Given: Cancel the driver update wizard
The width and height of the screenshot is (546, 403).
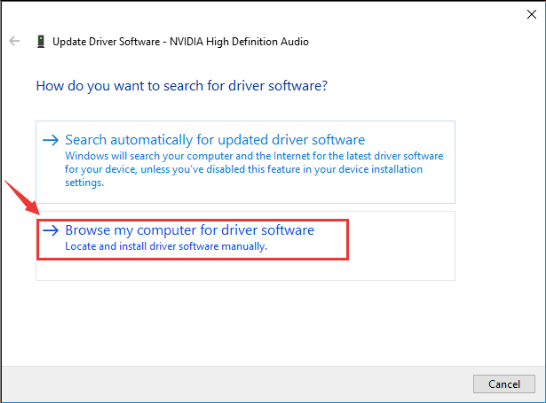Looking at the screenshot, I should [x=504, y=384].
